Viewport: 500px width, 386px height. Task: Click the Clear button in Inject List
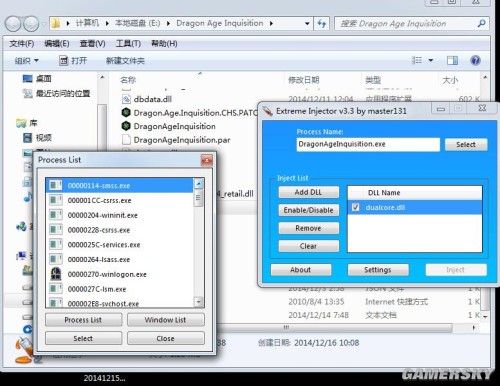(309, 246)
